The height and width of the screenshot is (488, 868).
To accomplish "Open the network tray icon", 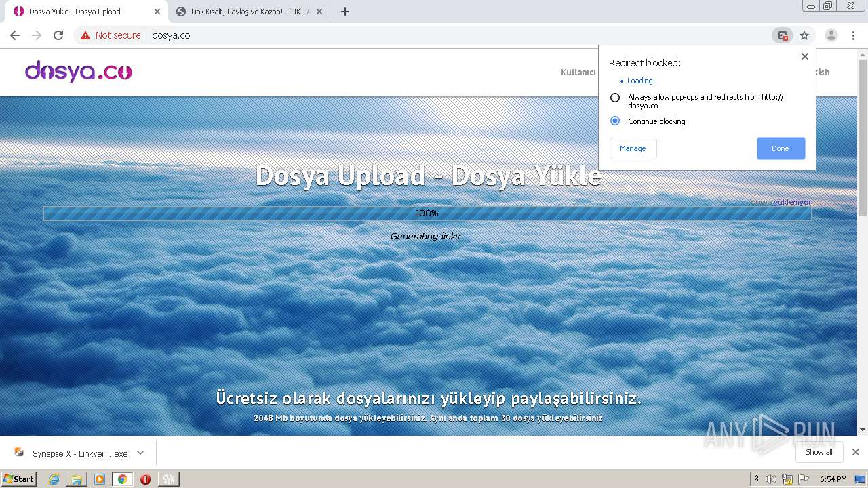I will click(x=787, y=479).
